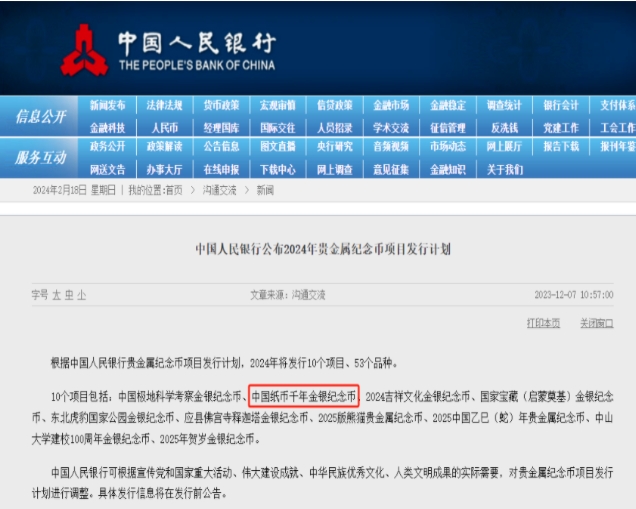This screenshot has height=509, width=636.
Task: Visit the 音频视频 page
Action: click(x=391, y=146)
